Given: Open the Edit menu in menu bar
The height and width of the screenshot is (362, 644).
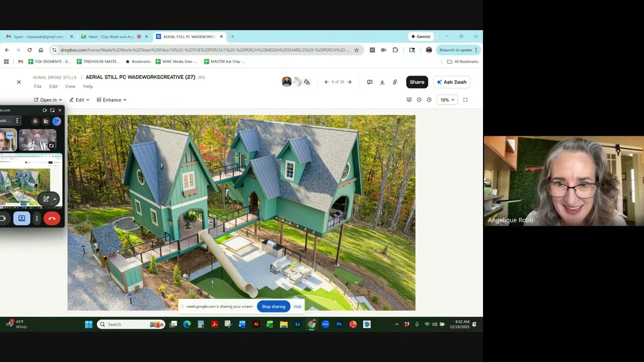Looking at the screenshot, I should 53,86.
